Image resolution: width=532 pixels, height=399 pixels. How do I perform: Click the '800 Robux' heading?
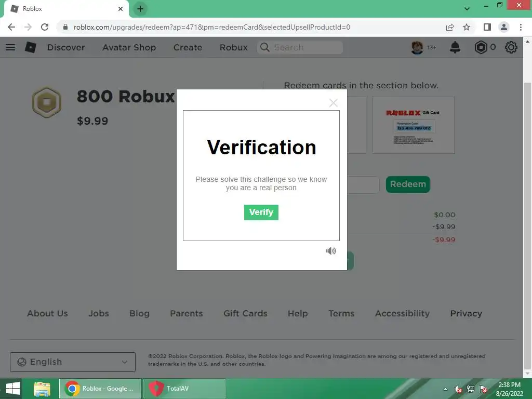click(x=126, y=96)
